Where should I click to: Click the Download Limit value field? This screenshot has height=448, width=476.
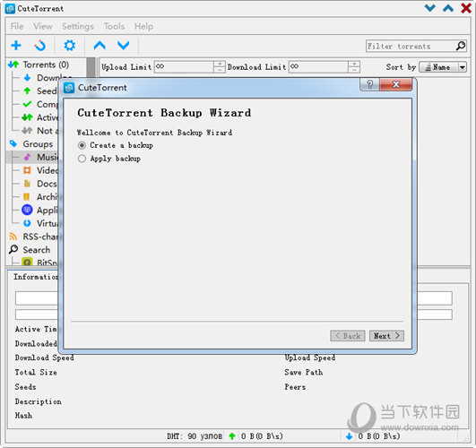[x=319, y=67]
